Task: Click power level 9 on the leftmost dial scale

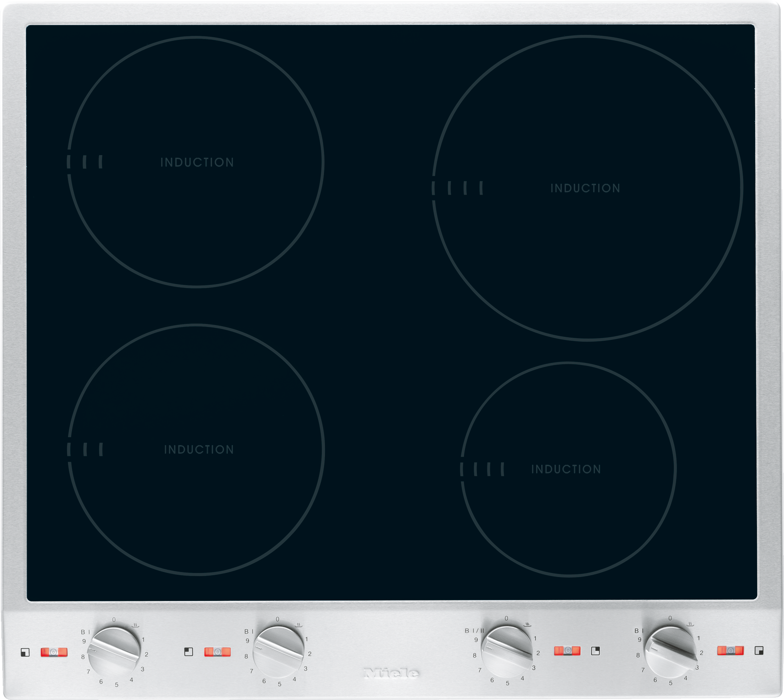Action: click(x=84, y=640)
